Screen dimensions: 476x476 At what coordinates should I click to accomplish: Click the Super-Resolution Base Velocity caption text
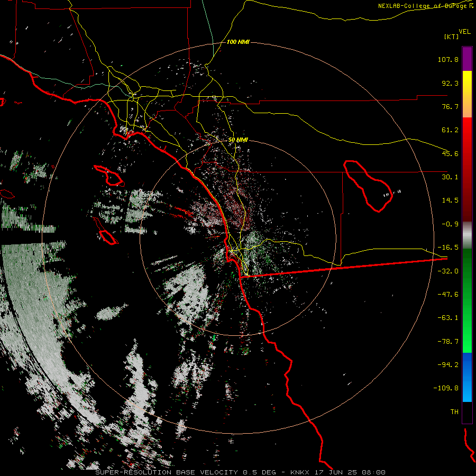(240, 472)
